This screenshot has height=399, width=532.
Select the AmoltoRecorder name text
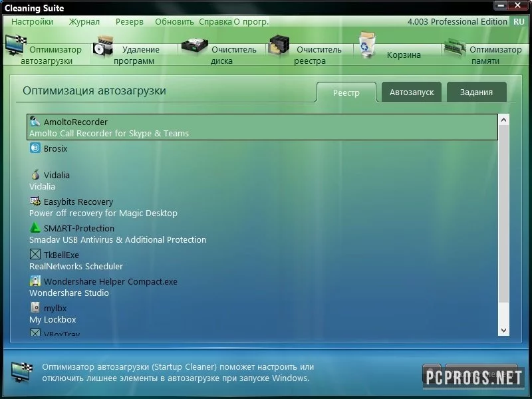pyautogui.click(x=76, y=122)
